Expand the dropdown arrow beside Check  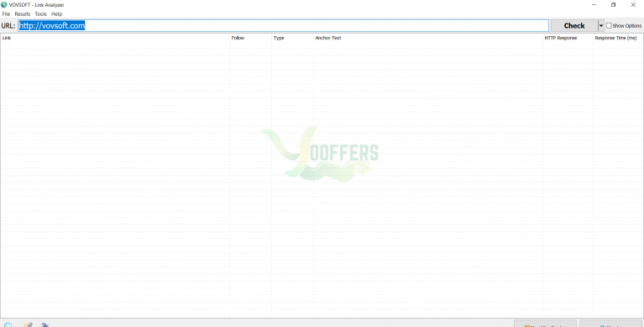[601, 25]
